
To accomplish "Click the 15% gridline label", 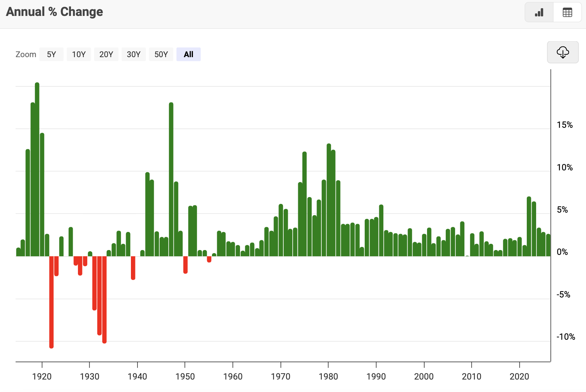I will tap(566, 125).
